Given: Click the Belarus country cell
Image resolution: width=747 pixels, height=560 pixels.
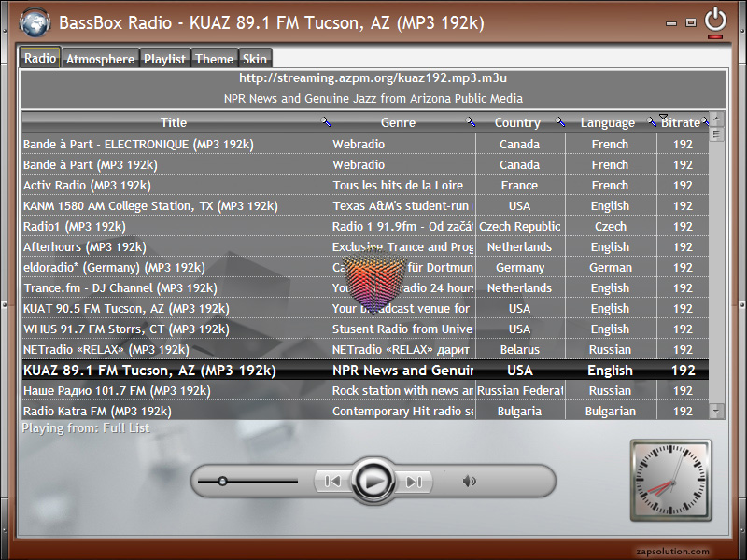Looking at the screenshot, I should 520,349.
